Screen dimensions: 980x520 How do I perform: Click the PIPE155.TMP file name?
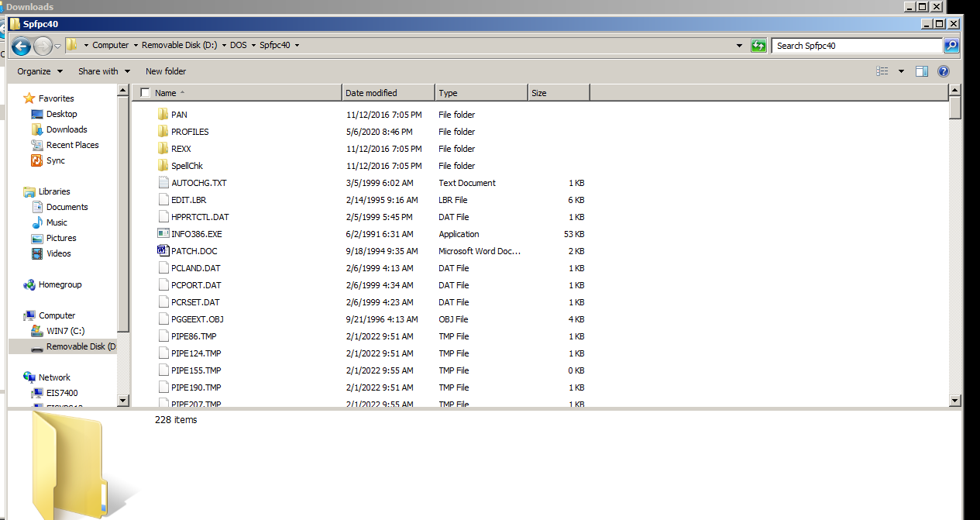(x=196, y=370)
